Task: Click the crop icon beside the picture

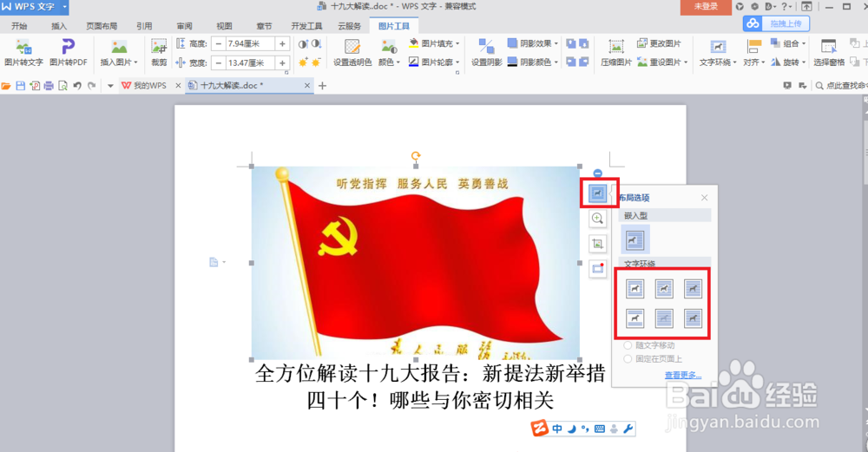Action: coord(597,244)
